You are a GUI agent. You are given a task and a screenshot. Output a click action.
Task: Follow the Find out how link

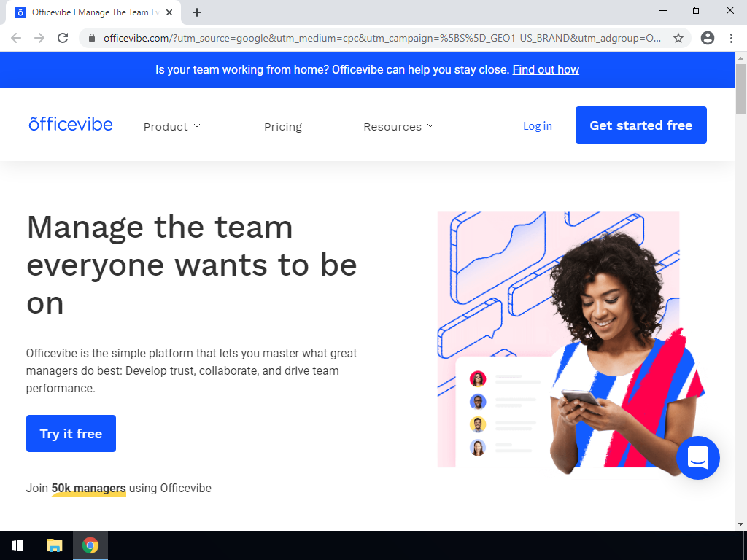546,69
